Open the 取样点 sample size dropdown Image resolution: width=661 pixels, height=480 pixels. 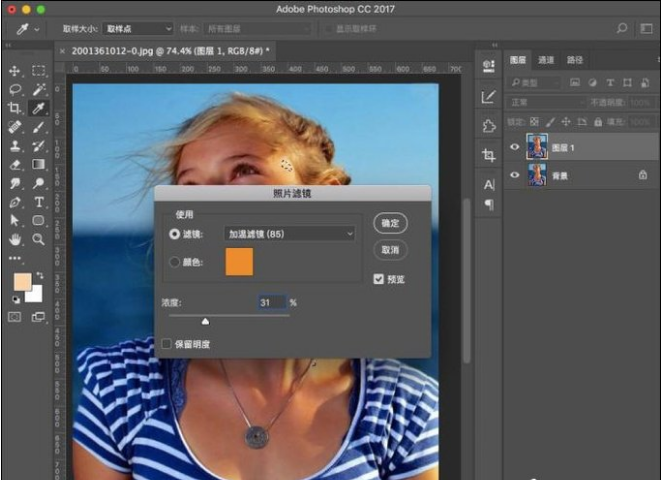pyautogui.click(x=137, y=29)
